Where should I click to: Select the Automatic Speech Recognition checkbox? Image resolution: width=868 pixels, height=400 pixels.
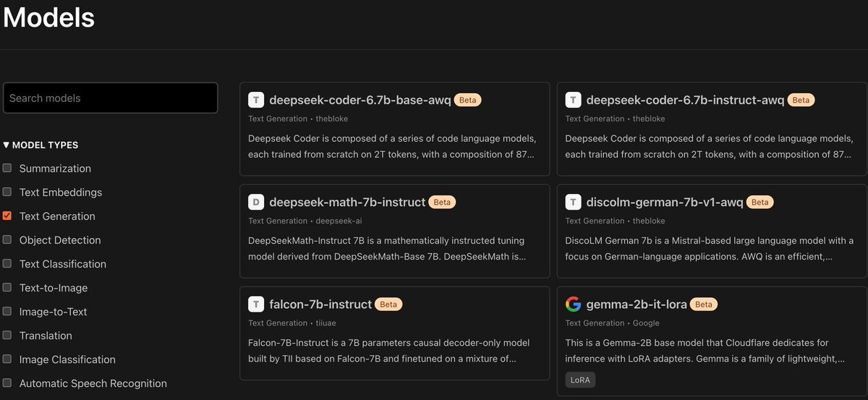point(7,383)
